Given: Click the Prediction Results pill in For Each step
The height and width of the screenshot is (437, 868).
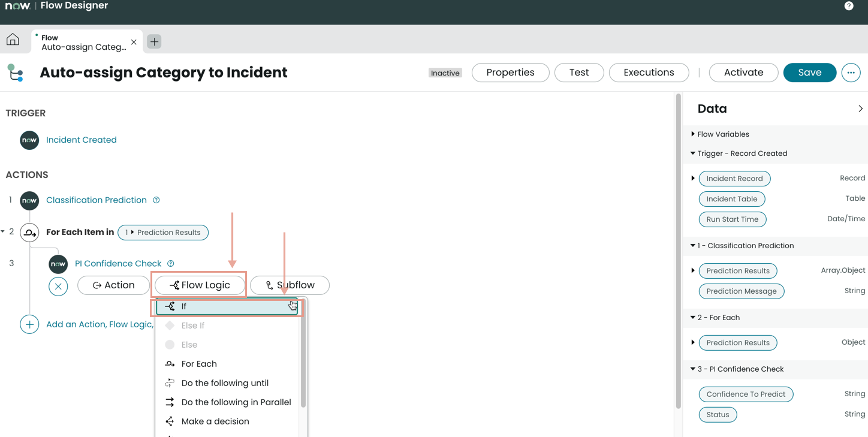Looking at the screenshot, I should tap(163, 233).
